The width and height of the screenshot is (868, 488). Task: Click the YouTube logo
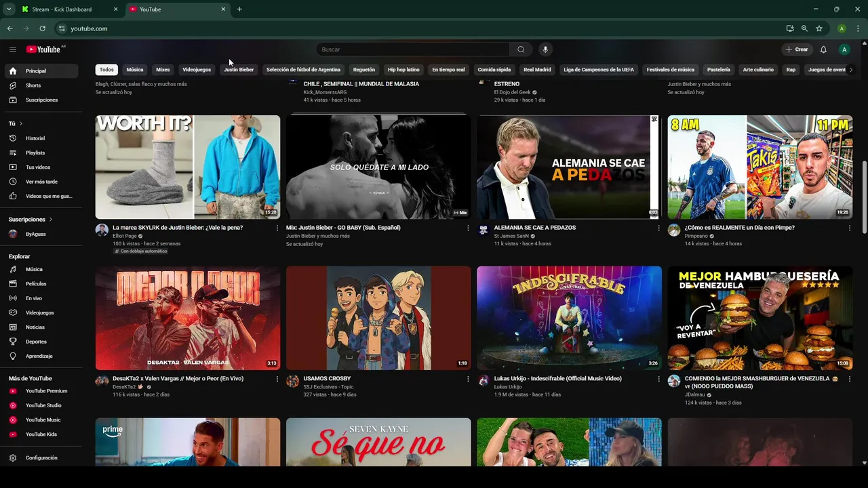44,49
